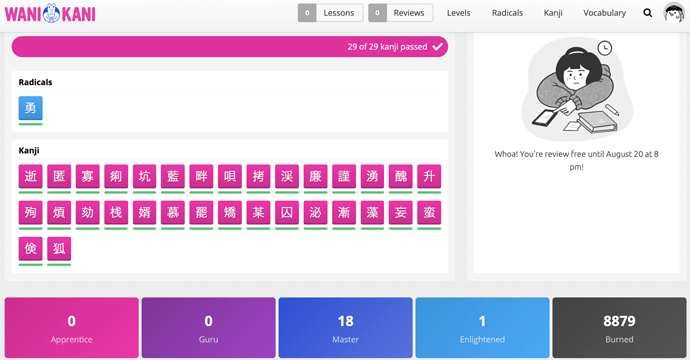Open the Master items panel
This screenshot has width=690, height=360.
click(345, 328)
